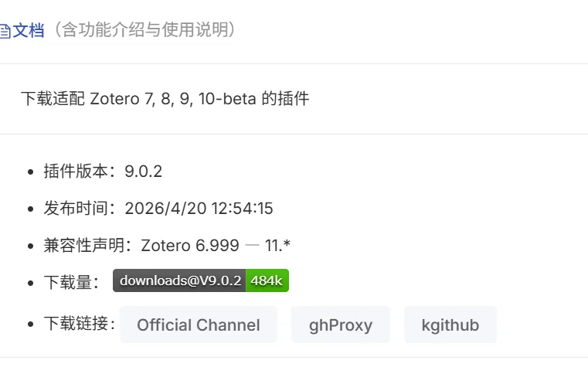Image resolution: width=588 pixels, height=367 pixels.
Task: Click the bullet point before 下载链接
Action: click(31, 324)
